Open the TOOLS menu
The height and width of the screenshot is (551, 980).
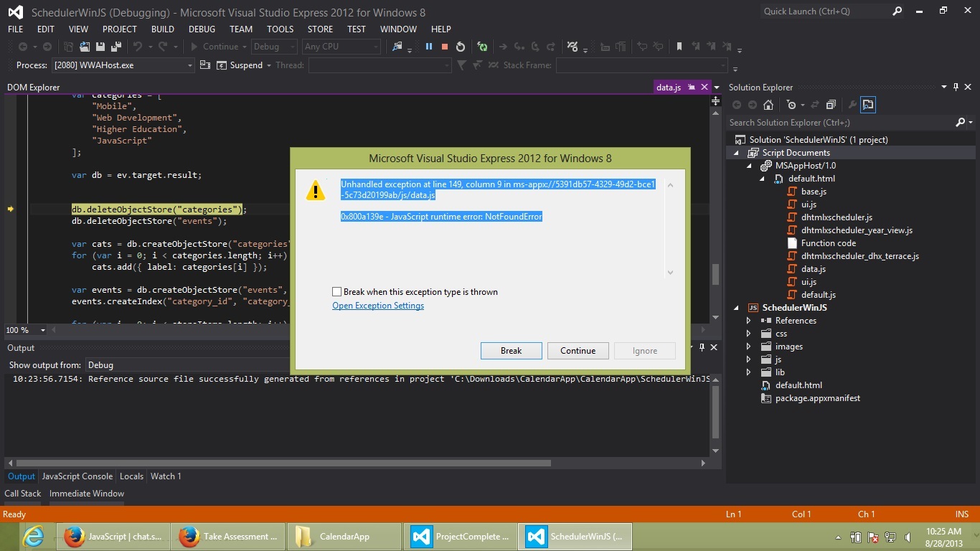pos(281,29)
